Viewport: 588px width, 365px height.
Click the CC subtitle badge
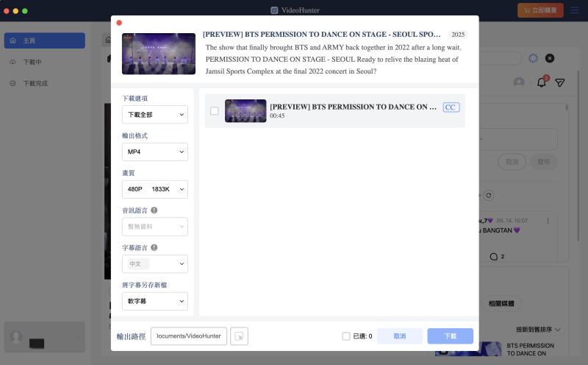point(451,107)
